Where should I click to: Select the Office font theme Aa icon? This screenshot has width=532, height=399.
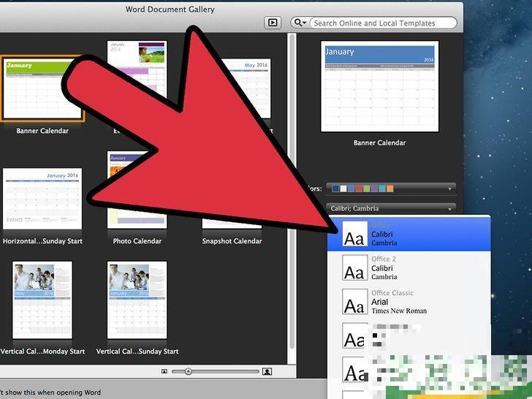tap(354, 234)
